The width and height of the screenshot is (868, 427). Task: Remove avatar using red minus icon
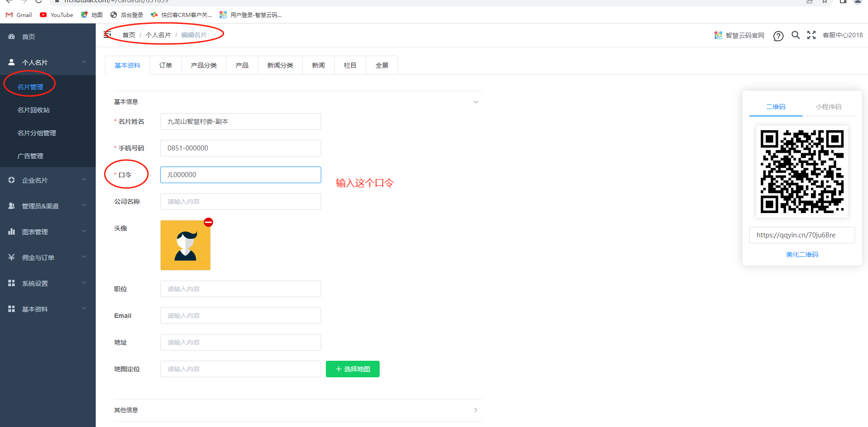click(208, 222)
